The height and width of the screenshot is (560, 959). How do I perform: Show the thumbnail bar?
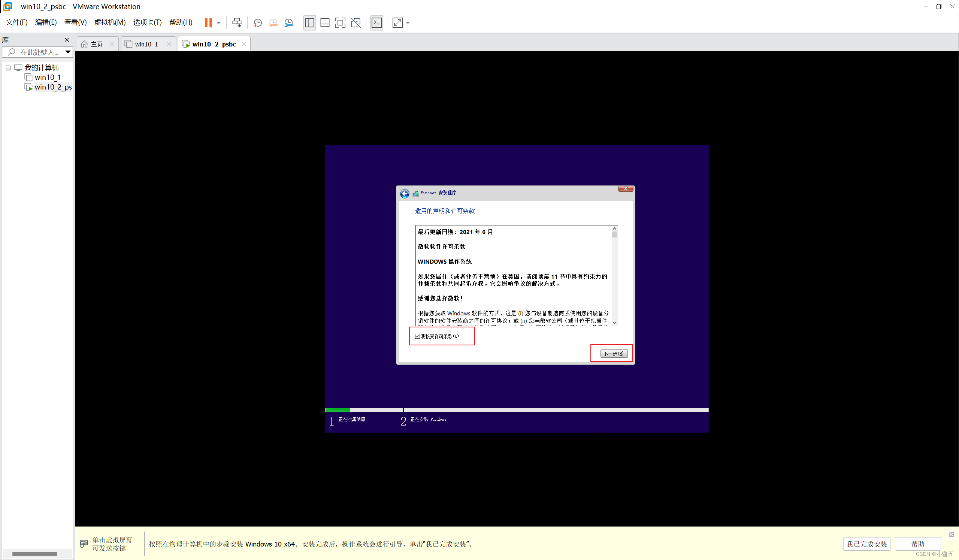[x=325, y=23]
